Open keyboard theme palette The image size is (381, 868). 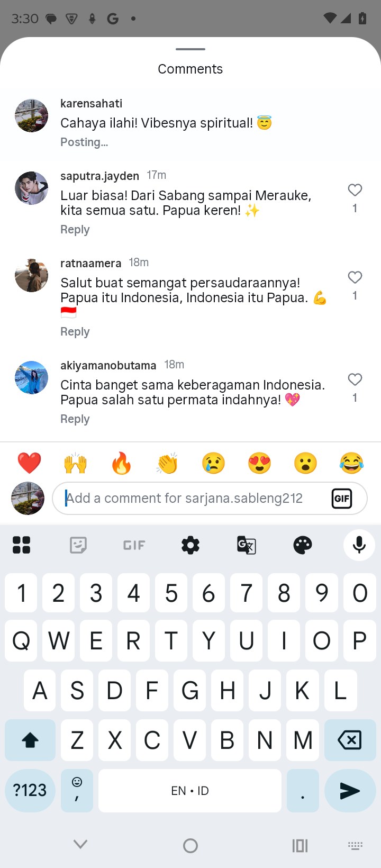coord(303,545)
